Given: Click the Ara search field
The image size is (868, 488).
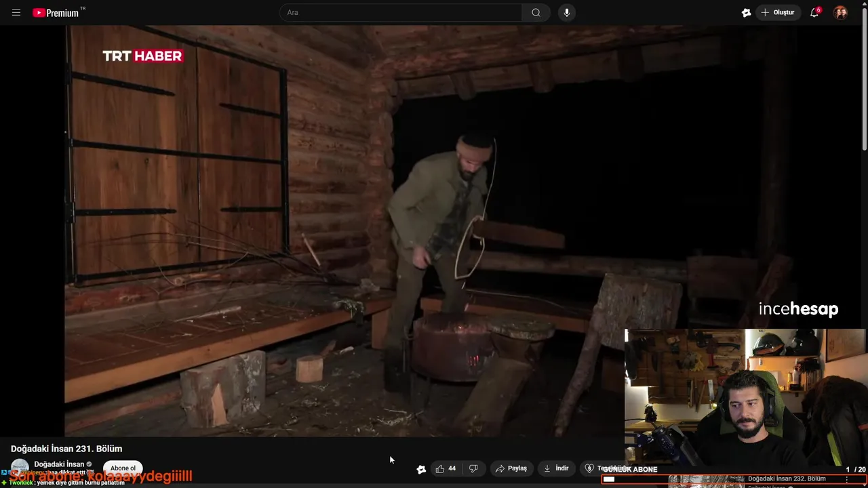Looking at the screenshot, I should click(401, 12).
